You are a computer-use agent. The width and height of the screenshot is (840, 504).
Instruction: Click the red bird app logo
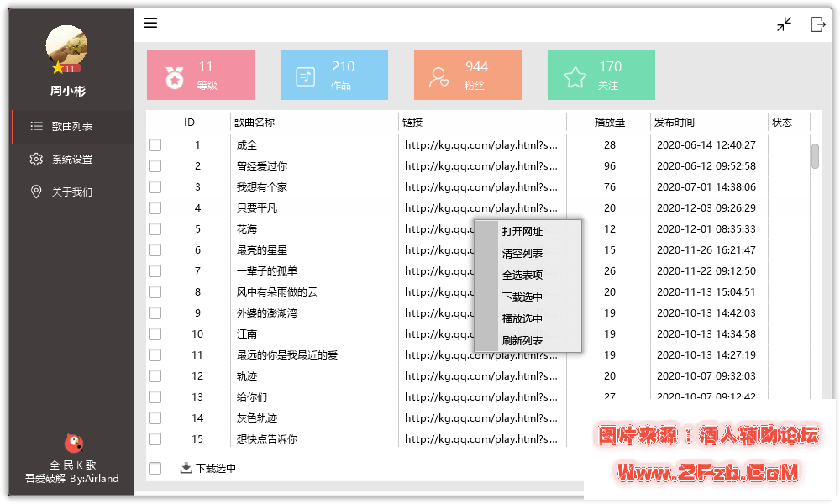[73, 443]
